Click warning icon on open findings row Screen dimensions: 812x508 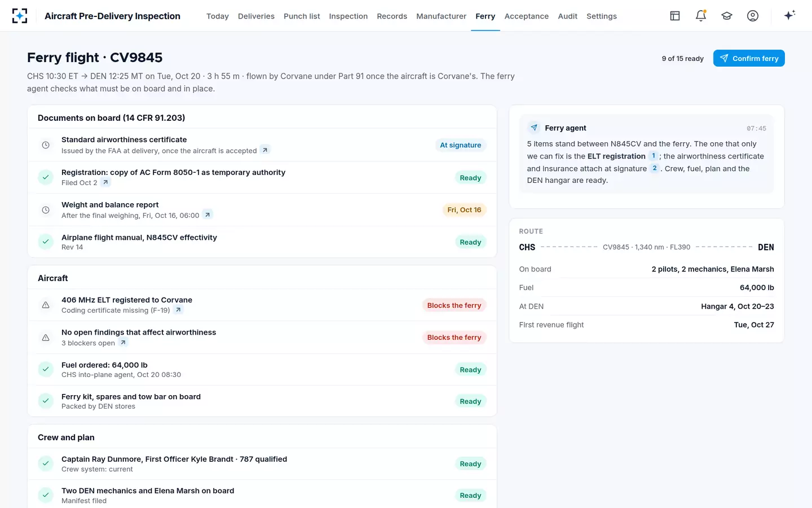click(46, 338)
